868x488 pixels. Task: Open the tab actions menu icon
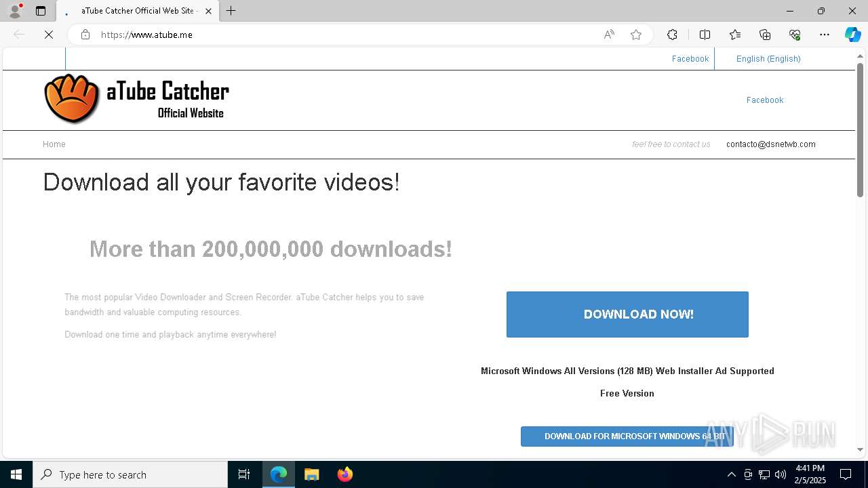point(41,11)
